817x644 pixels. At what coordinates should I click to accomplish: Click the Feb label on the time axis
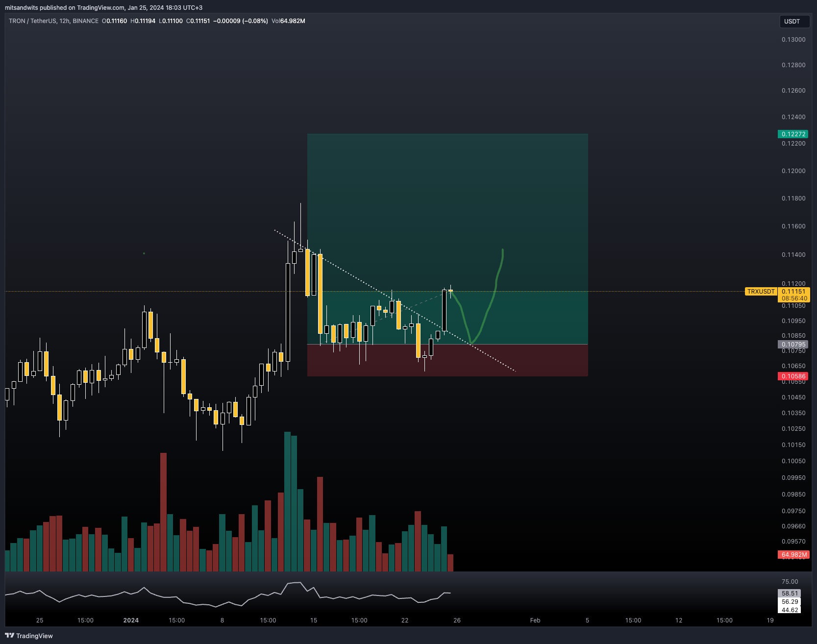[535, 620]
